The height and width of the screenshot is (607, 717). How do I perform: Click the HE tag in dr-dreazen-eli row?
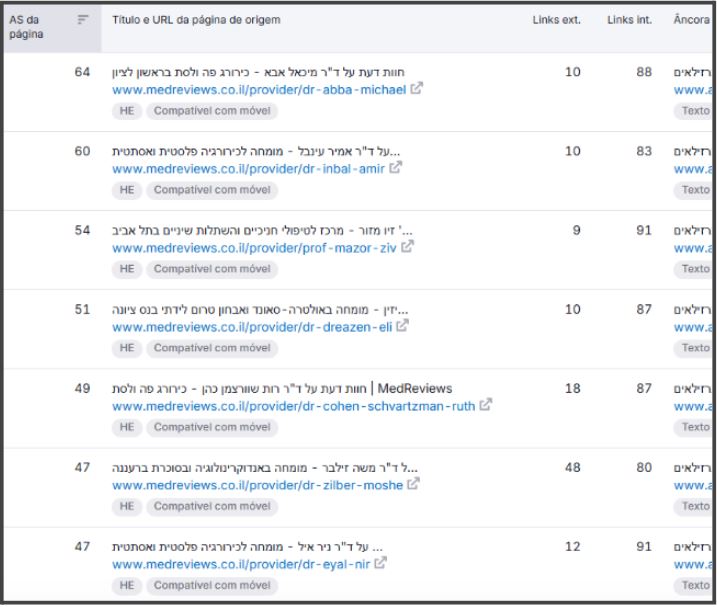(127, 348)
